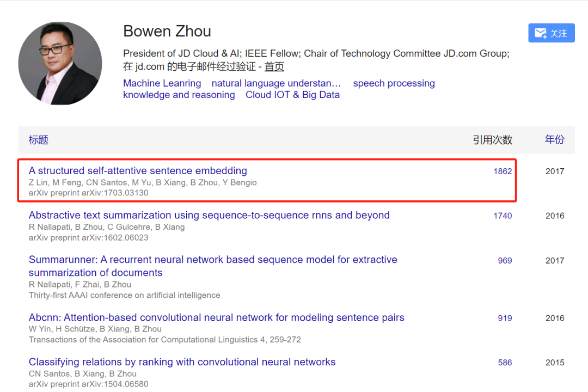588x392 pixels.
Task: Click the knowledge and reasoning tag
Action: (179, 95)
